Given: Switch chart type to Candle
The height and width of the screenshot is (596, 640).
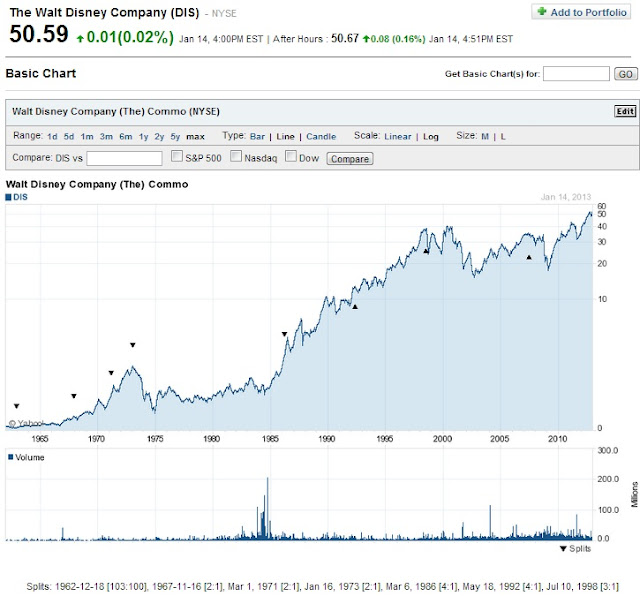Looking at the screenshot, I should pyautogui.click(x=321, y=136).
